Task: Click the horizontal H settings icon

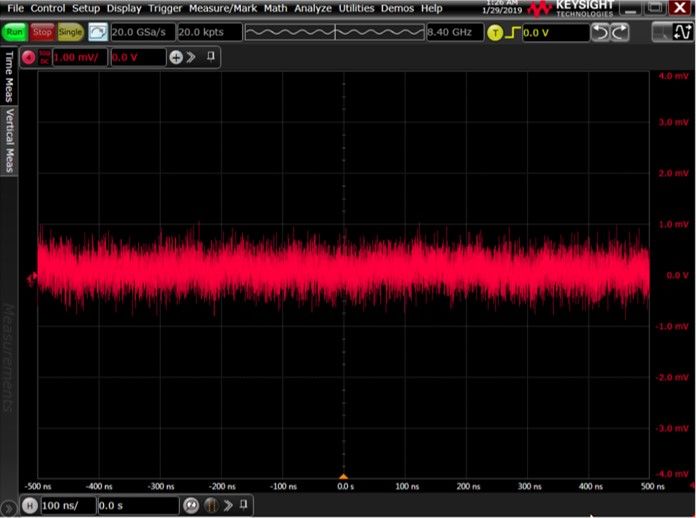Action: tap(29, 506)
